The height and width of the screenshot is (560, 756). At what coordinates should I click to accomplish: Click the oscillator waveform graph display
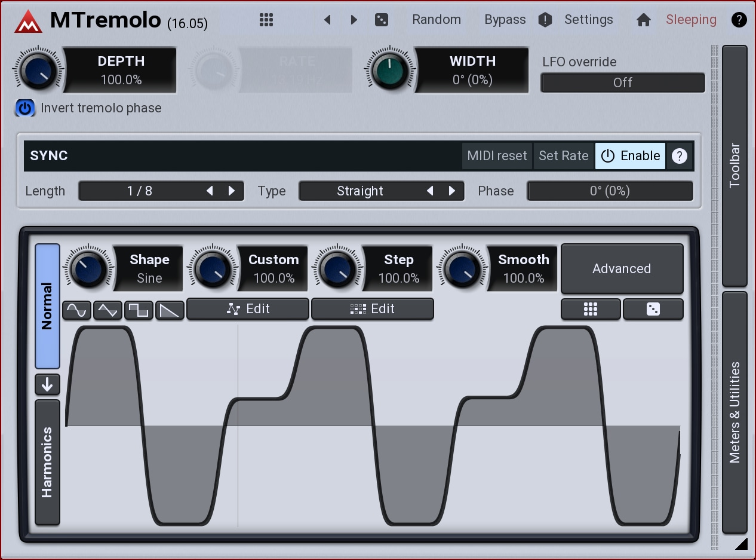pos(373,426)
